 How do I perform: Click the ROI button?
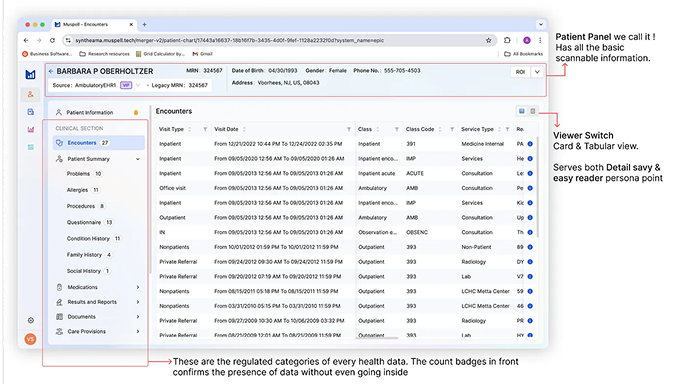(520, 72)
